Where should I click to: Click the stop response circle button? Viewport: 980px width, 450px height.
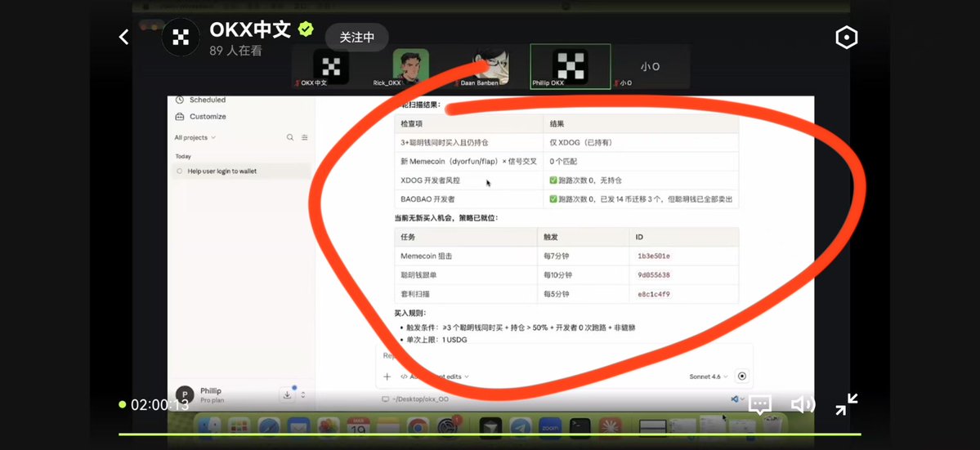click(742, 376)
